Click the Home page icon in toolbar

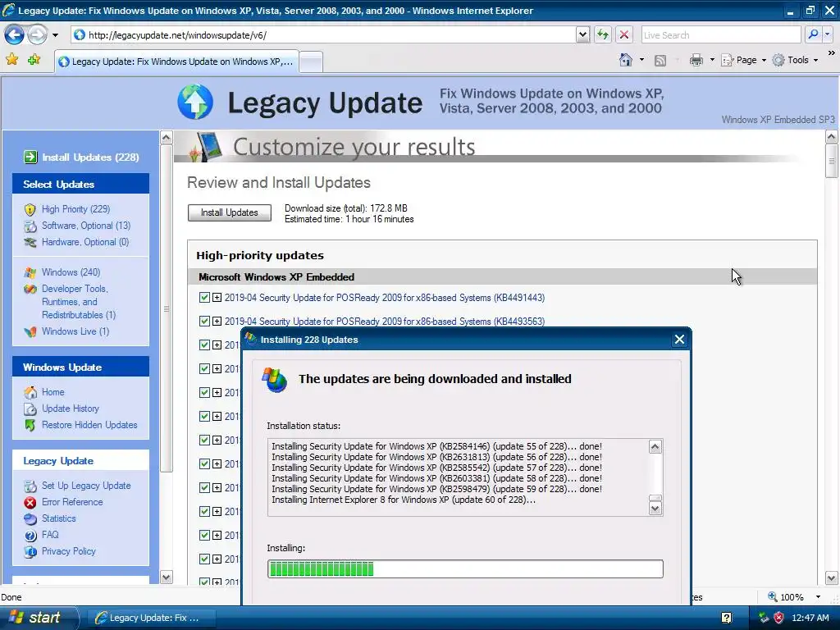coord(626,60)
